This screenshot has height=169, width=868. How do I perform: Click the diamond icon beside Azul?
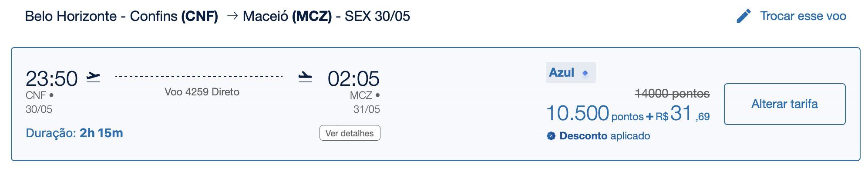coord(585,73)
